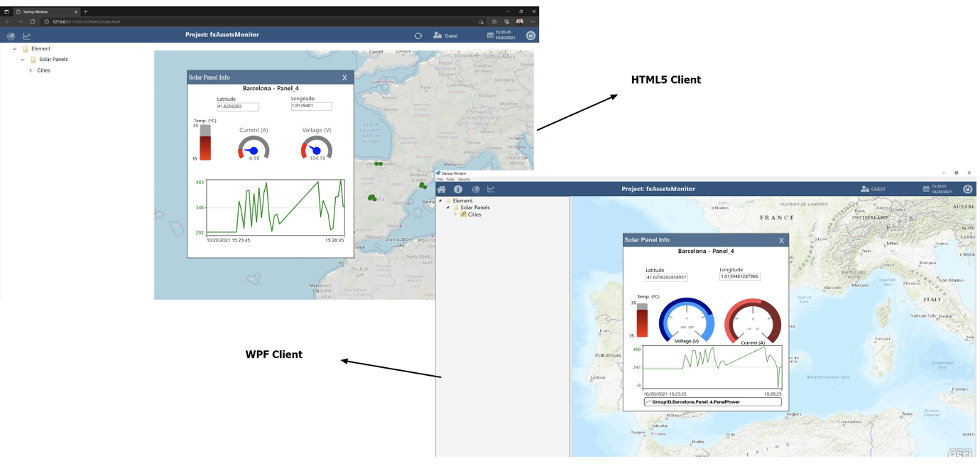Click Cities folder icon in WPF tree
Viewport: 980px width, 466px height.
pos(463,215)
